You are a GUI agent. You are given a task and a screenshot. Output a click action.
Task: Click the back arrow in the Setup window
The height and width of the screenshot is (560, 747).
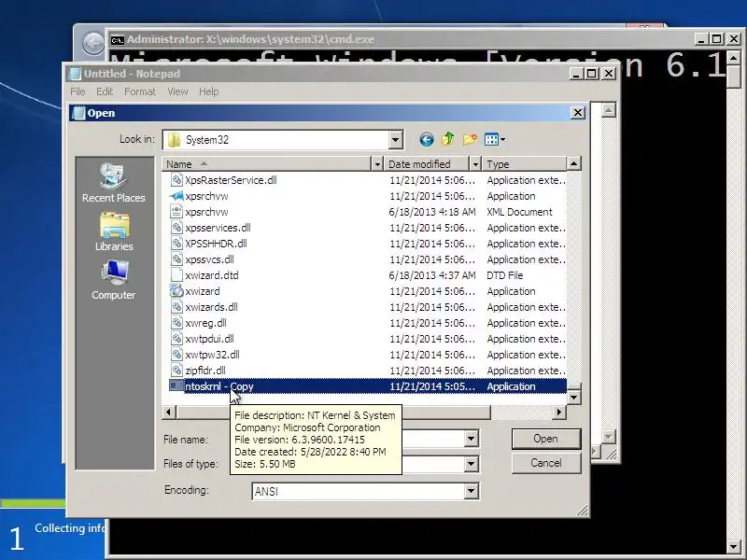[93, 44]
